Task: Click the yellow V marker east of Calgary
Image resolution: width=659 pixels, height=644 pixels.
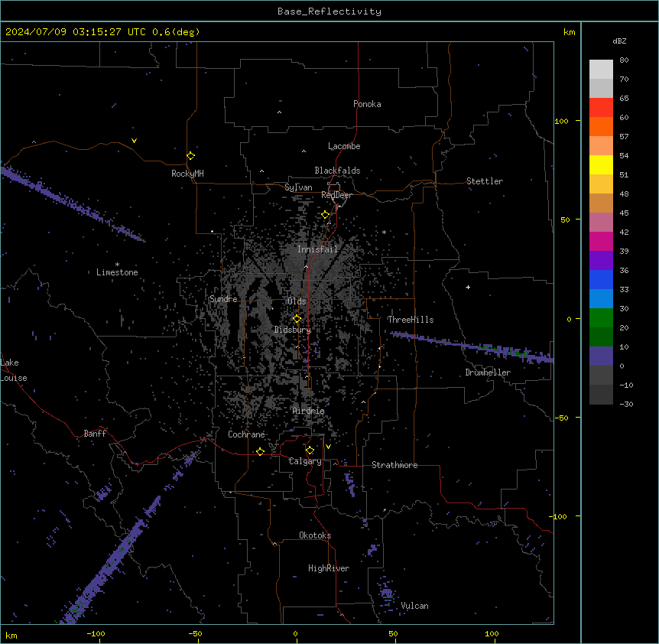Action: (x=328, y=447)
